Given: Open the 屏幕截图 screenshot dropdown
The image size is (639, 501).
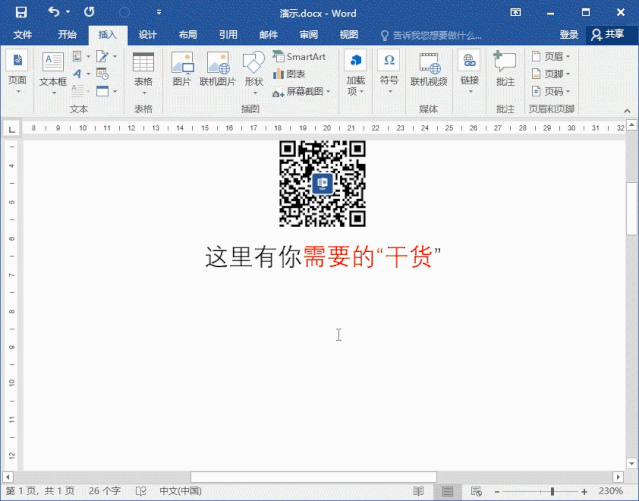Looking at the screenshot, I should click(x=301, y=92).
